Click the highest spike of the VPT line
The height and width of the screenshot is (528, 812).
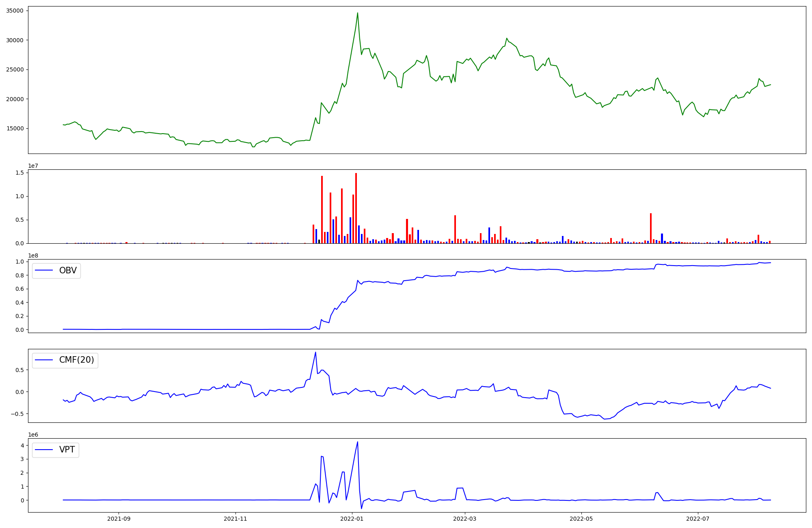point(357,442)
